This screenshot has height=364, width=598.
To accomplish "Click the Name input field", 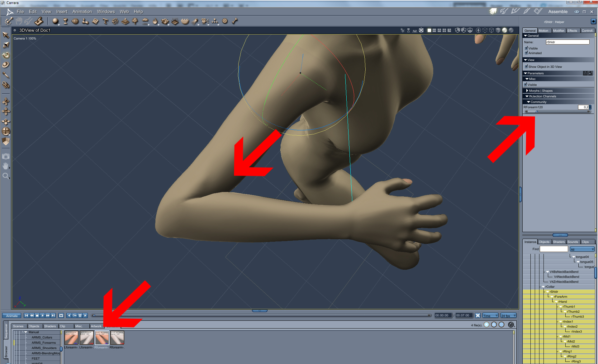I will pos(567,42).
